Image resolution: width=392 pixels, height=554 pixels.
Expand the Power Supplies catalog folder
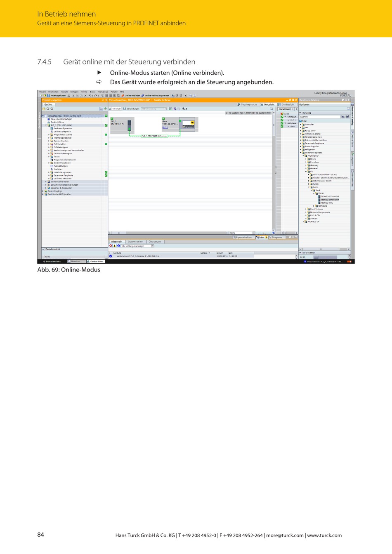pos(301,146)
